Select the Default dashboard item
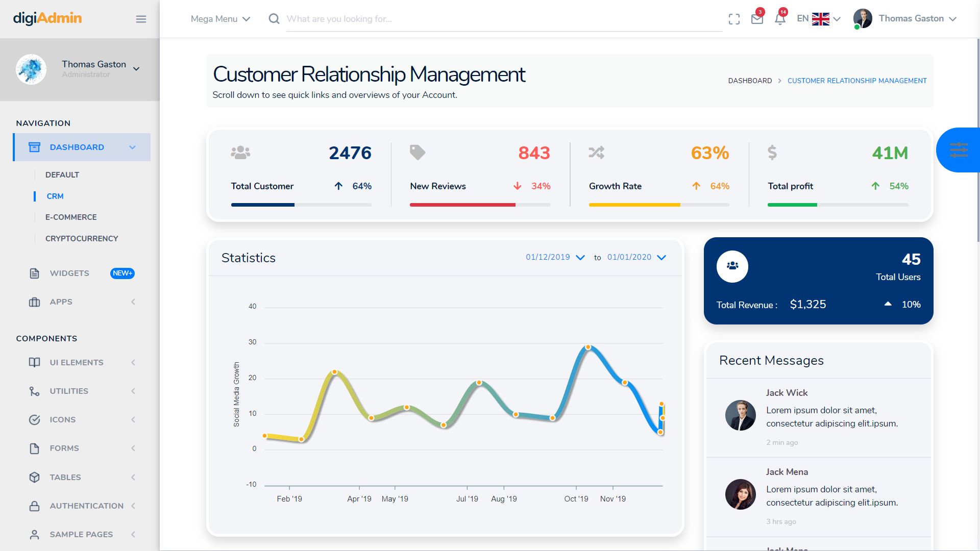980x551 pixels. click(62, 175)
